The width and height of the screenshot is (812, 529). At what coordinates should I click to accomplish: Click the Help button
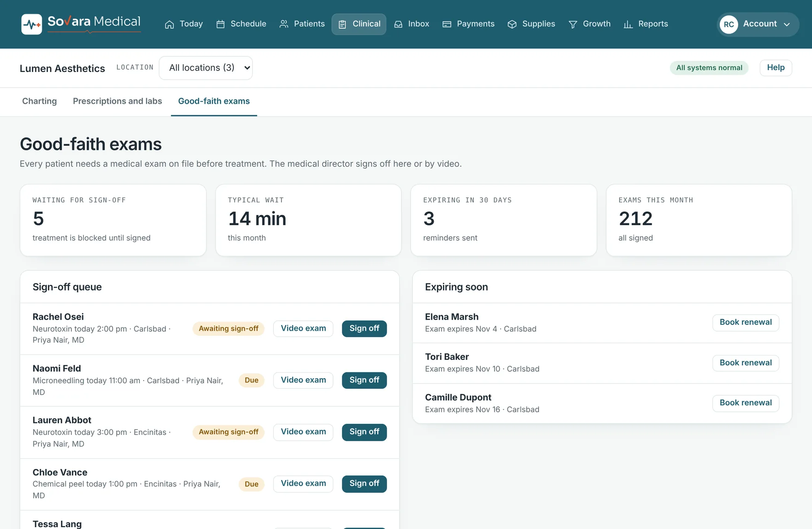[x=776, y=68]
